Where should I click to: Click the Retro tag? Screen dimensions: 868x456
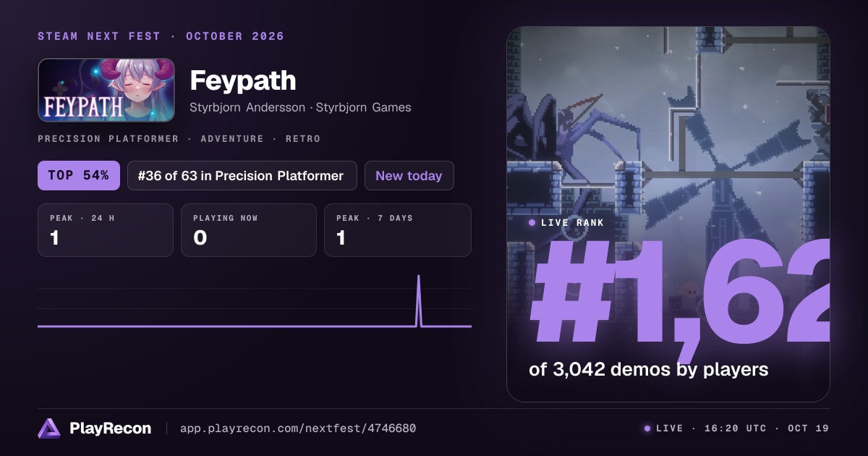pyautogui.click(x=303, y=138)
